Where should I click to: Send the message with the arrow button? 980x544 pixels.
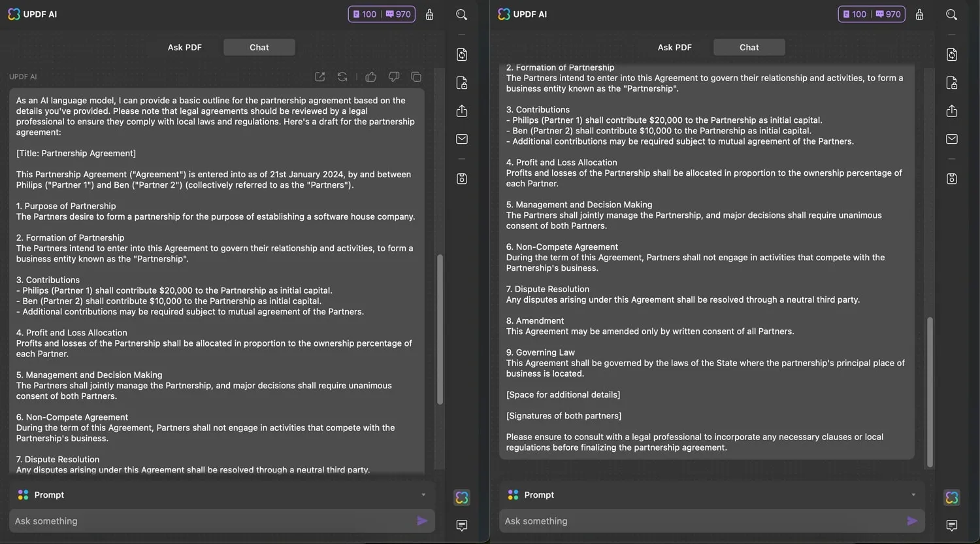[x=422, y=520]
